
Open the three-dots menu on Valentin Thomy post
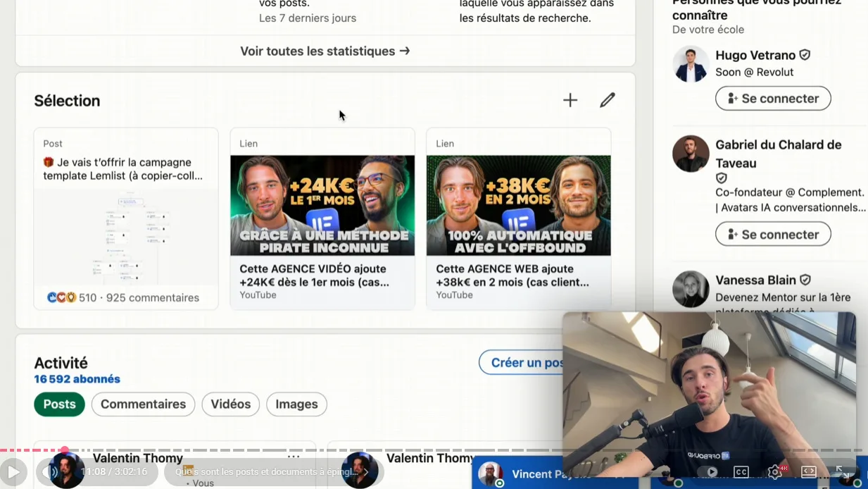(294, 458)
